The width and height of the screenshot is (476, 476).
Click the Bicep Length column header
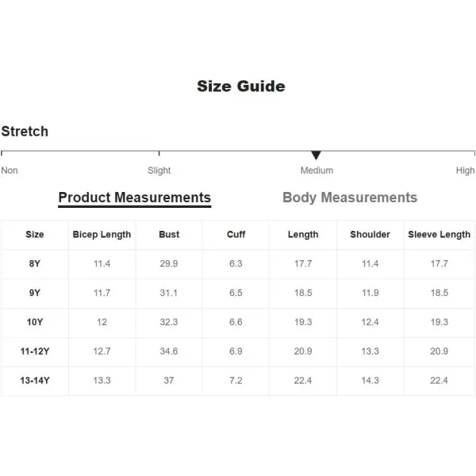(x=102, y=235)
